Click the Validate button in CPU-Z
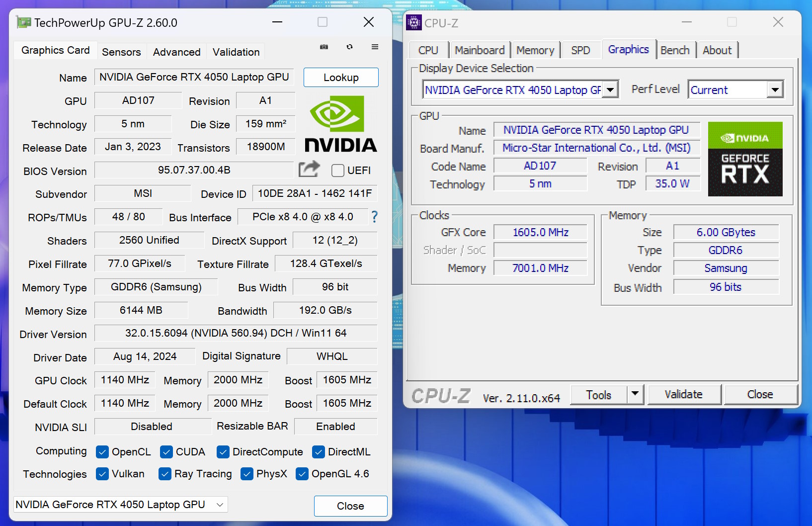The width and height of the screenshot is (812, 526). (x=684, y=394)
